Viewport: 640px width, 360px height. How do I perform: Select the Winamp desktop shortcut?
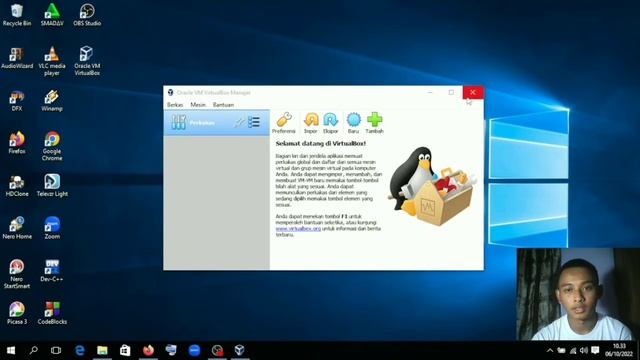52,101
